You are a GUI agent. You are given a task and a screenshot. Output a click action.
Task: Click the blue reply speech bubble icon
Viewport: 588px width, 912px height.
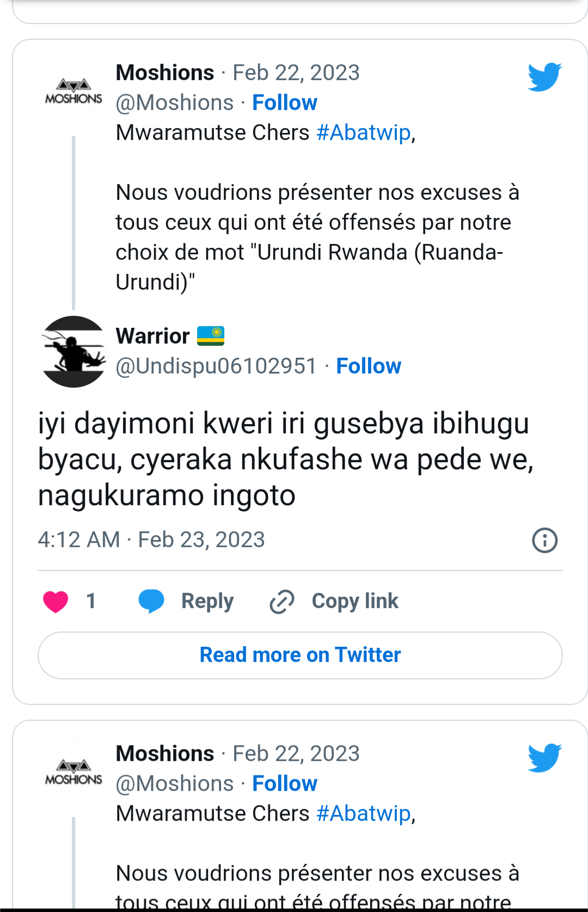[151, 601]
